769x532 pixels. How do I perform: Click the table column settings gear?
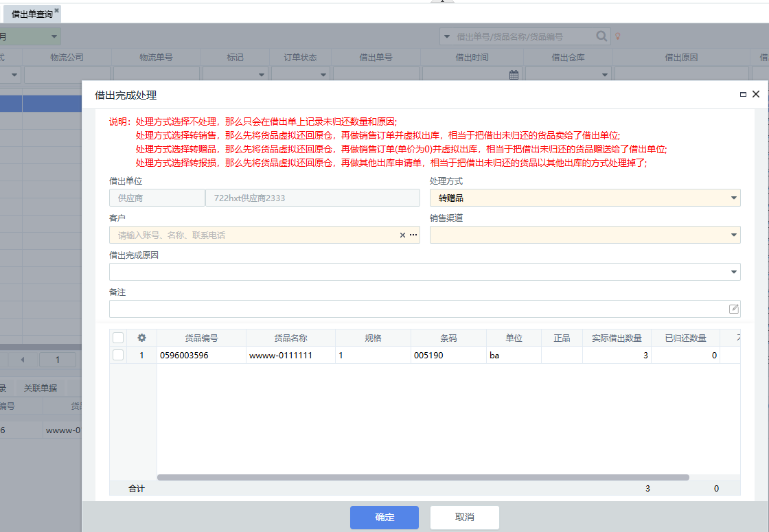point(142,338)
